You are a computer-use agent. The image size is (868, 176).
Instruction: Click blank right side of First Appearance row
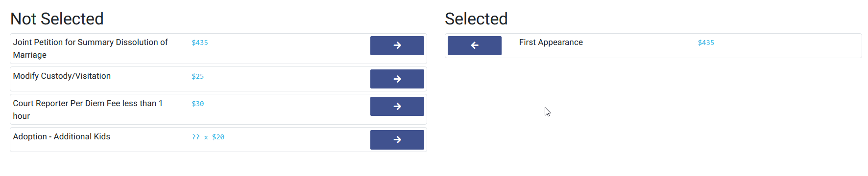tap(789, 45)
